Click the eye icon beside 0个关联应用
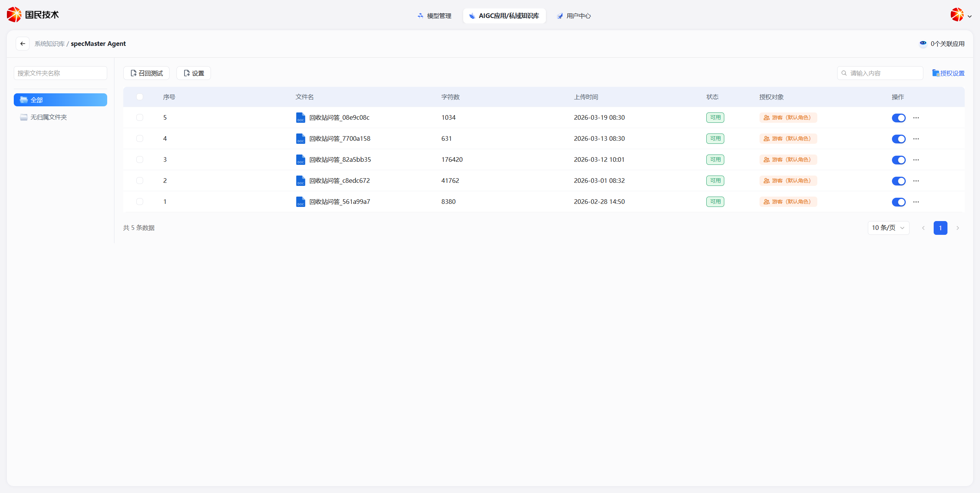The width and height of the screenshot is (980, 493). tap(923, 44)
